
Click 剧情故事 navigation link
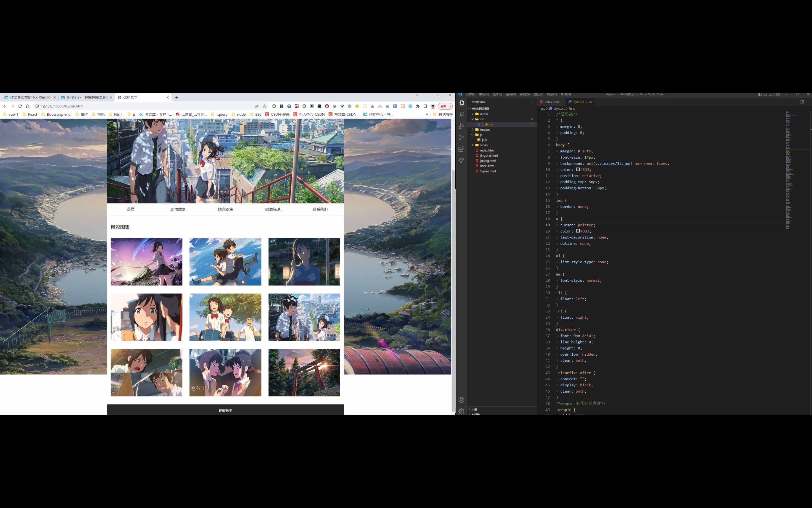(x=178, y=209)
